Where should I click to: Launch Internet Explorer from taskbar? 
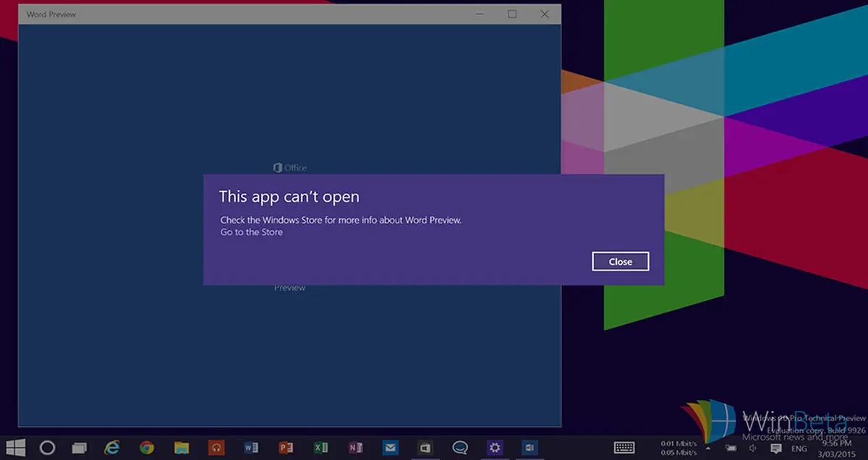112,447
